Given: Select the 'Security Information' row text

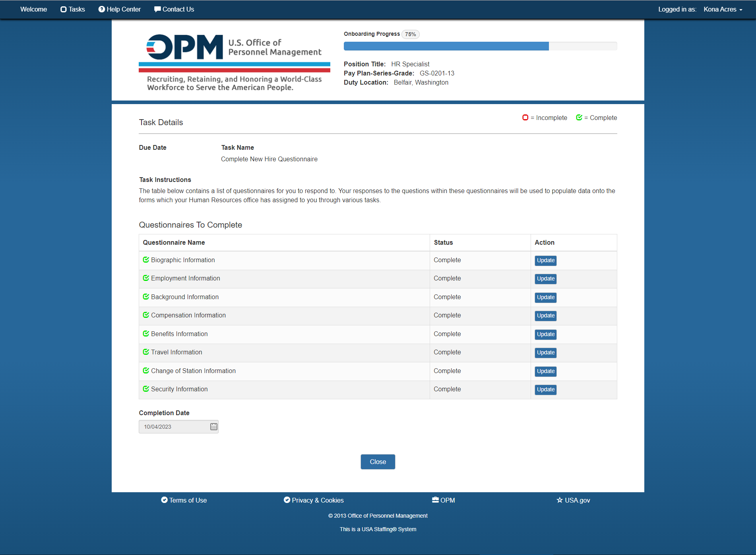Looking at the screenshot, I should tap(179, 389).
